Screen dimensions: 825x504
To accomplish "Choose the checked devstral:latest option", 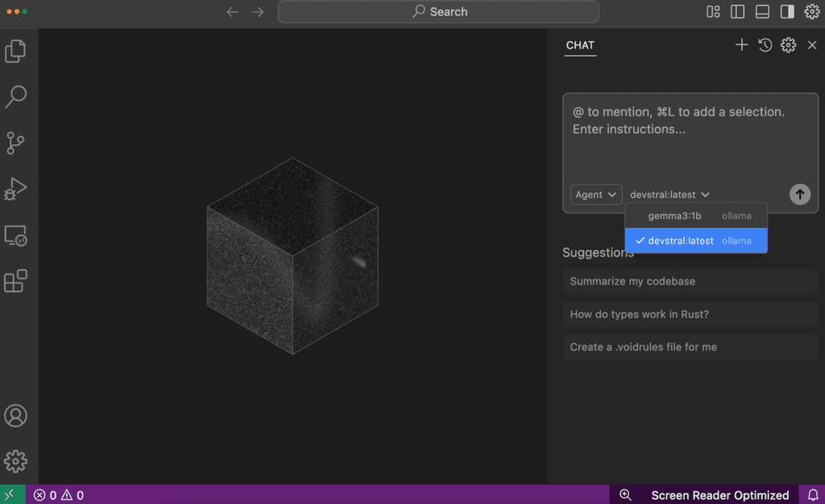I will (696, 241).
